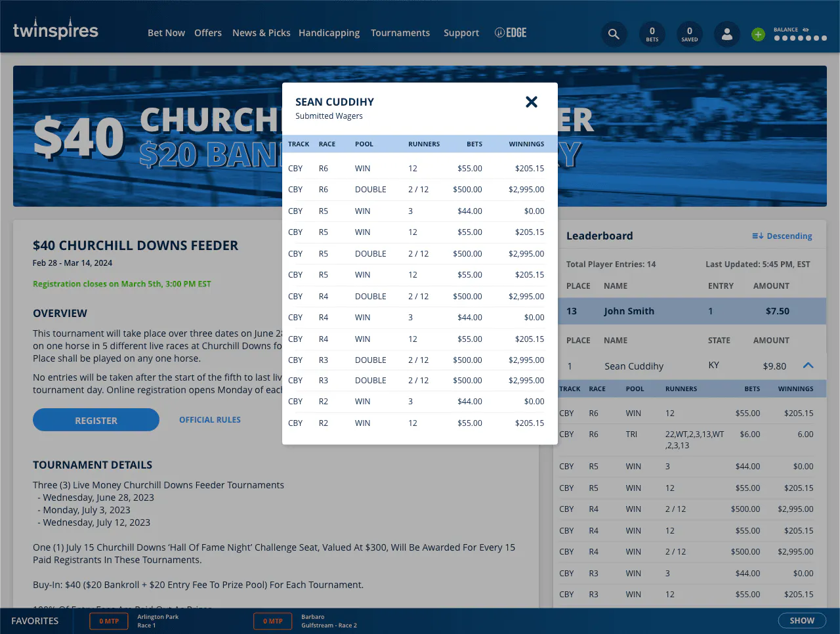The width and height of the screenshot is (840, 634).
Task: Click the 0 MTP badge beside Arlington Park
Action: point(109,621)
